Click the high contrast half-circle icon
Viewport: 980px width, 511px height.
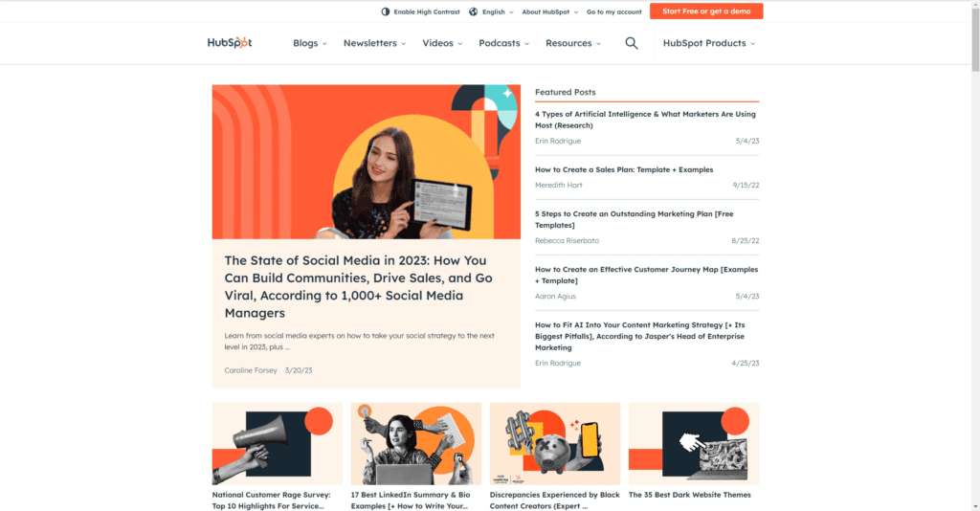point(386,11)
